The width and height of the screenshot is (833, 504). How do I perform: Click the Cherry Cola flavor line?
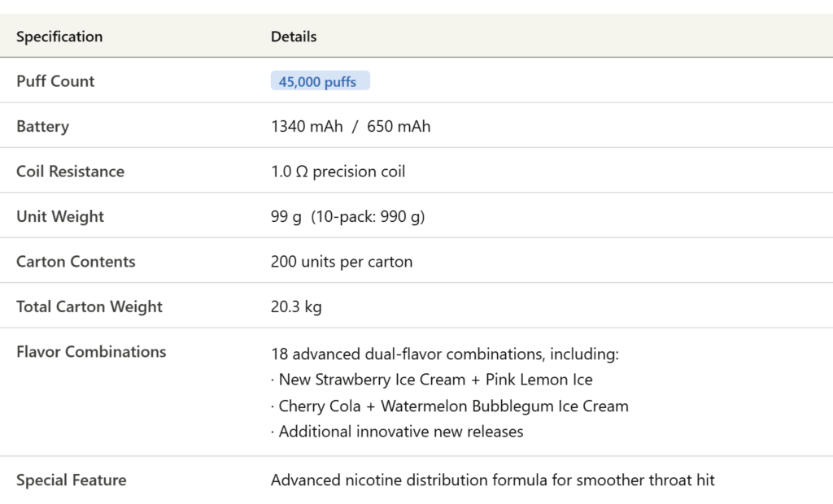(x=449, y=406)
